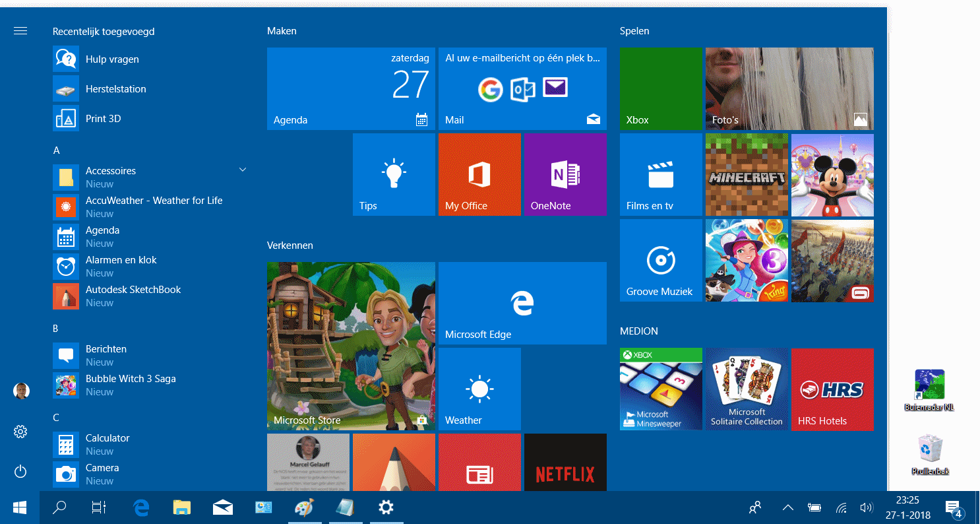Screen dimensions: 980x524
Task: Open the Marcel Gelauff people tile
Action: 308,462
